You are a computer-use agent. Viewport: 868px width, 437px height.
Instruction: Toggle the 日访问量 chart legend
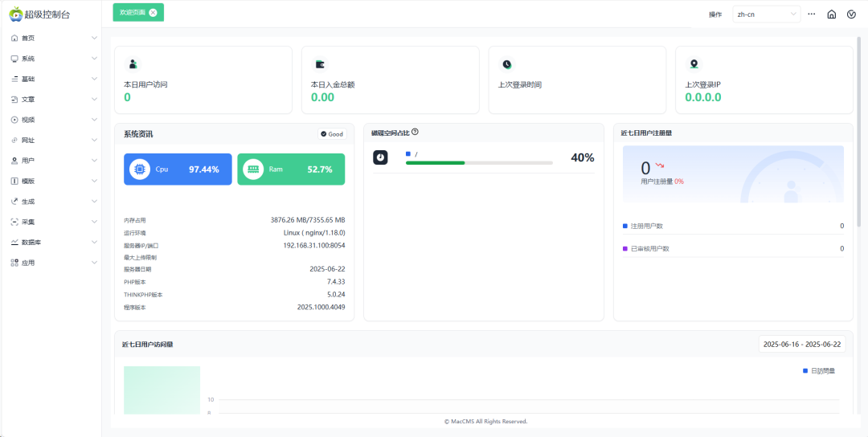click(819, 370)
